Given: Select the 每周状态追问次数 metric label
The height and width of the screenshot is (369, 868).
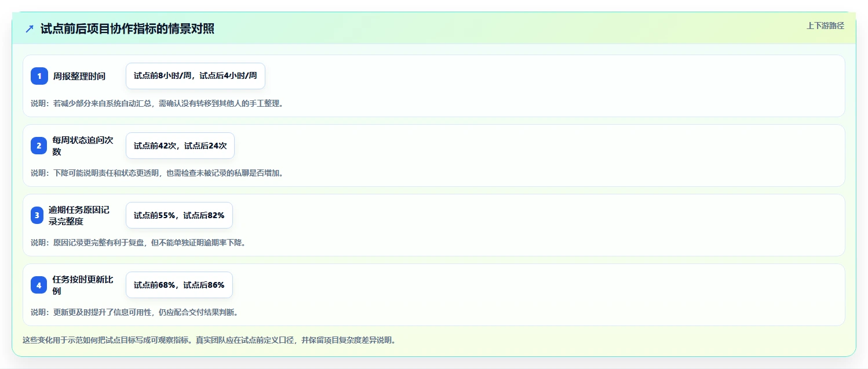Looking at the screenshot, I should (x=83, y=146).
